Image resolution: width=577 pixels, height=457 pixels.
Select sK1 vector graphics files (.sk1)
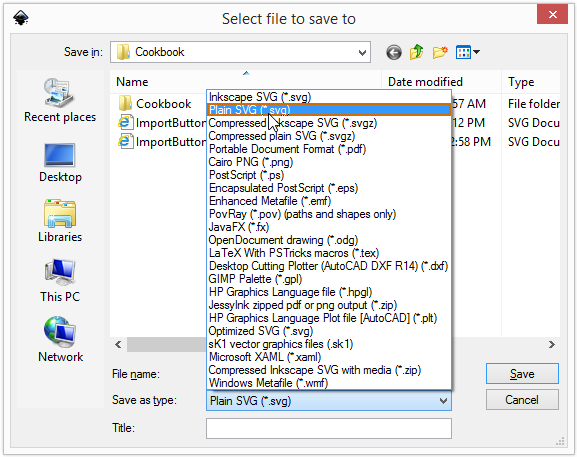[329, 344]
